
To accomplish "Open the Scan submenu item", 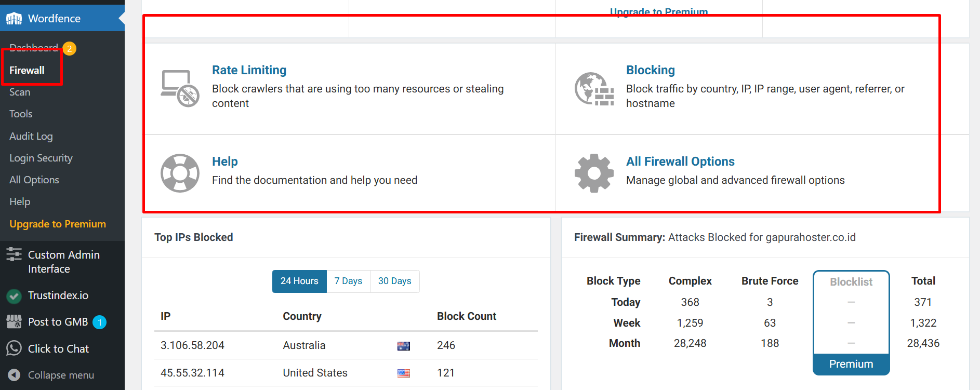I will (20, 92).
